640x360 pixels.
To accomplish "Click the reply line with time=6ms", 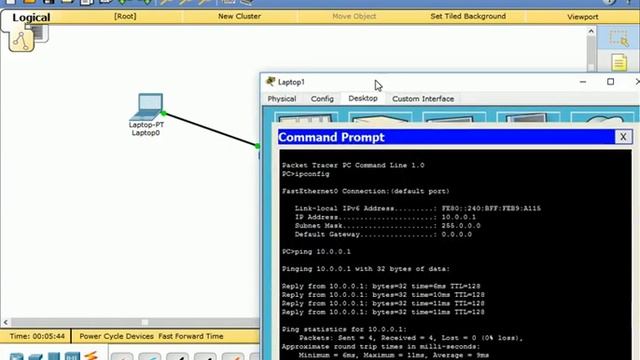I will point(381,286).
